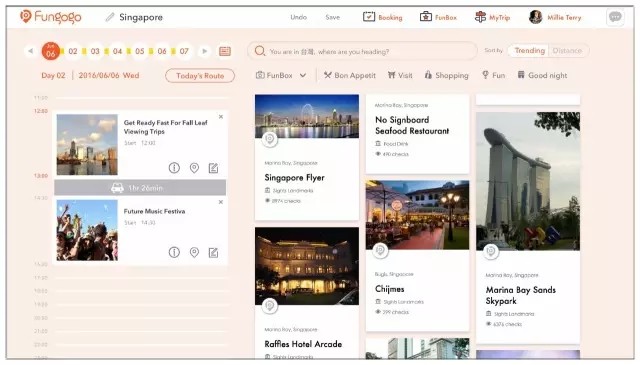Show map location for Future Music Festiva
The image size is (640, 365).
click(194, 252)
